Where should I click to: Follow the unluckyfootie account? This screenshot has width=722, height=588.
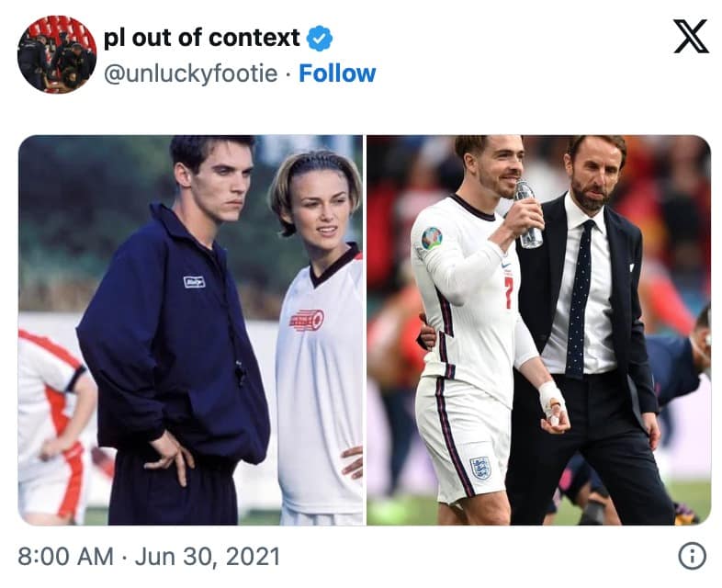pos(337,73)
